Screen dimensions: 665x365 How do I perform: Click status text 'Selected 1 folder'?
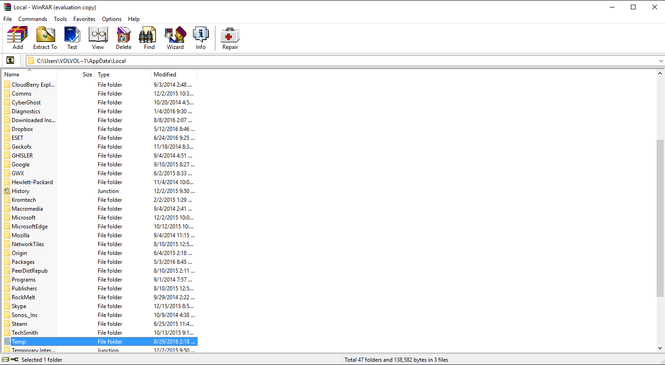pos(42,360)
